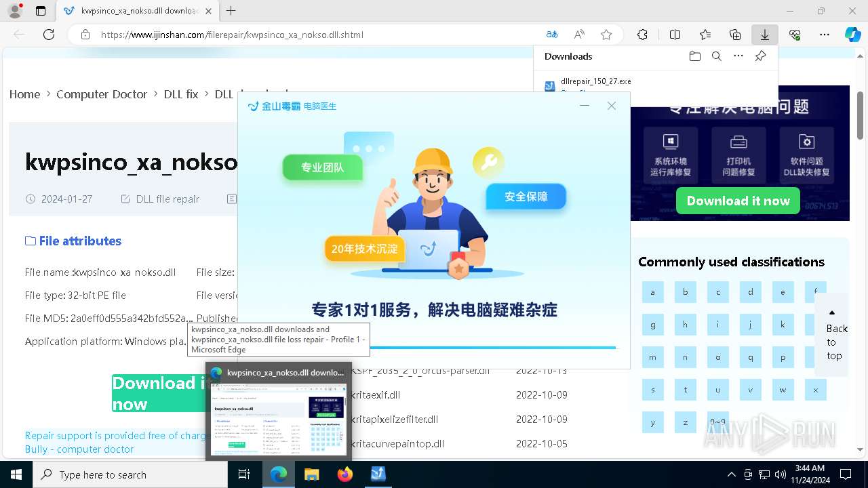Viewport: 868px width, 488px height.
Task: Refresh the page in Edge
Action: pyautogui.click(x=49, y=35)
